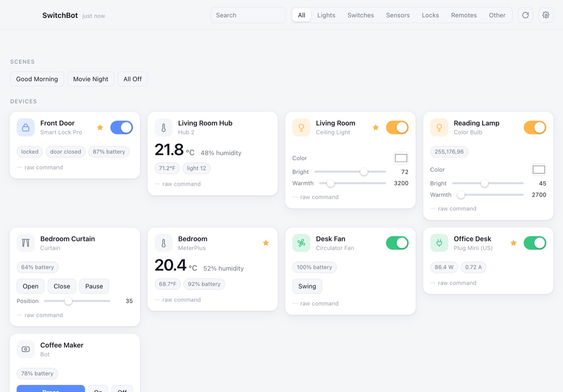Click the Office Desk favorite star
This screenshot has height=392, width=563.
pyautogui.click(x=513, y=243)
